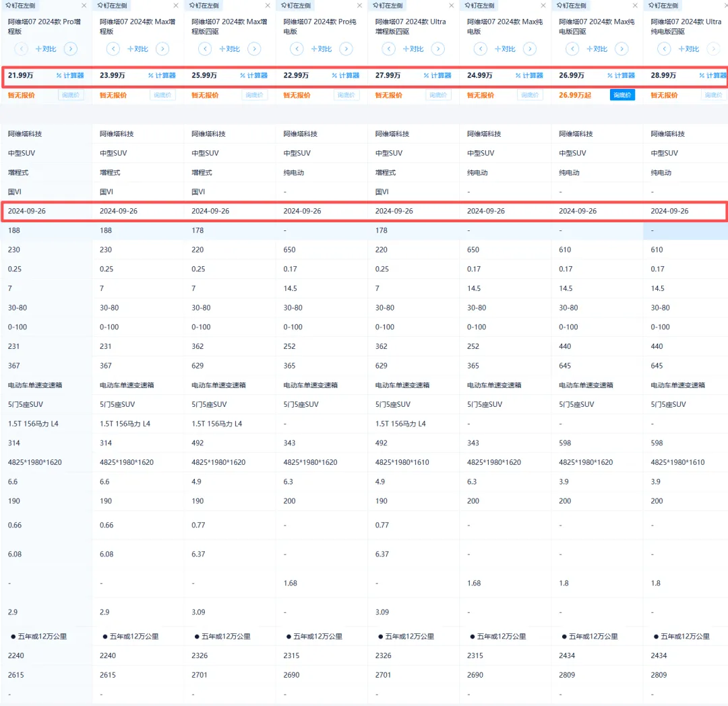Move Max增程版四驱 column left

click(205, 49)
